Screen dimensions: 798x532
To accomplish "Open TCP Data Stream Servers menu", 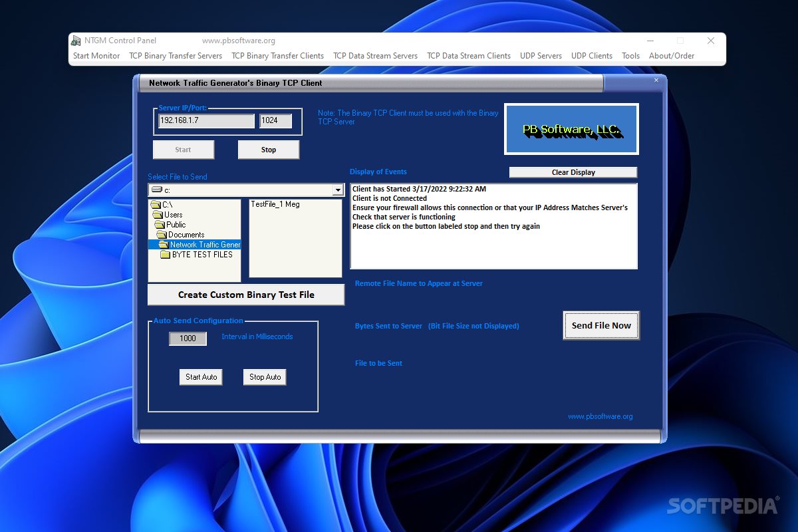I will (x=376, y=56).
